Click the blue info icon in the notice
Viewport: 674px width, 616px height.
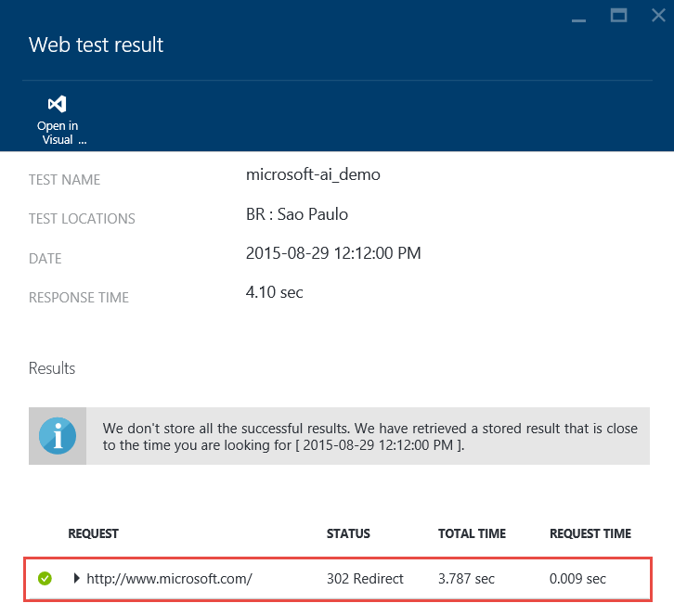pyautogui.click(x=58, y=436)
